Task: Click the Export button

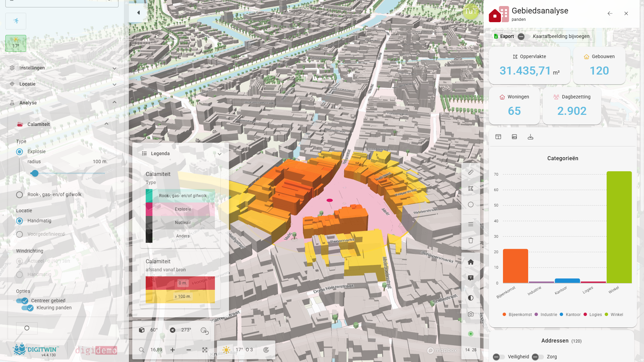Action: coord(504,36)
